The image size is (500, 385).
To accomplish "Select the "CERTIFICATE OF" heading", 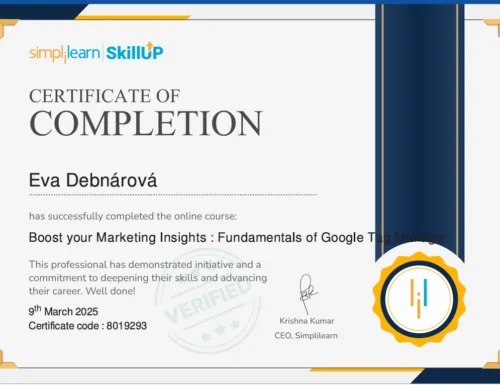I will [105, 96].
